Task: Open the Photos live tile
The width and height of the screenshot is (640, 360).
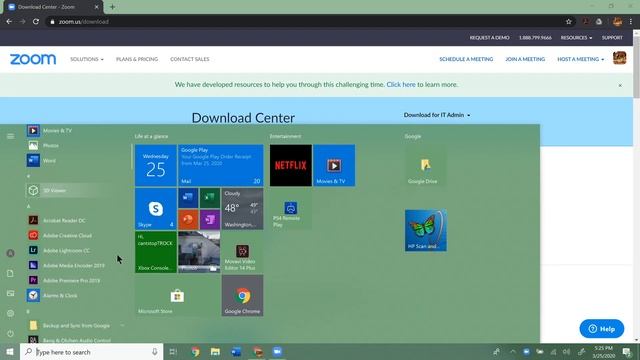Action: (x=199, y=252)
